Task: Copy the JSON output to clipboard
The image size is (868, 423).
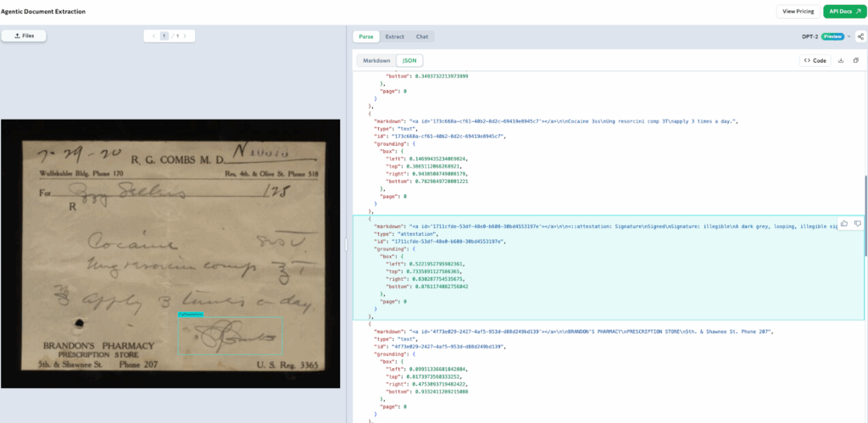Action: pyautogui.click(x=855, y=61)
